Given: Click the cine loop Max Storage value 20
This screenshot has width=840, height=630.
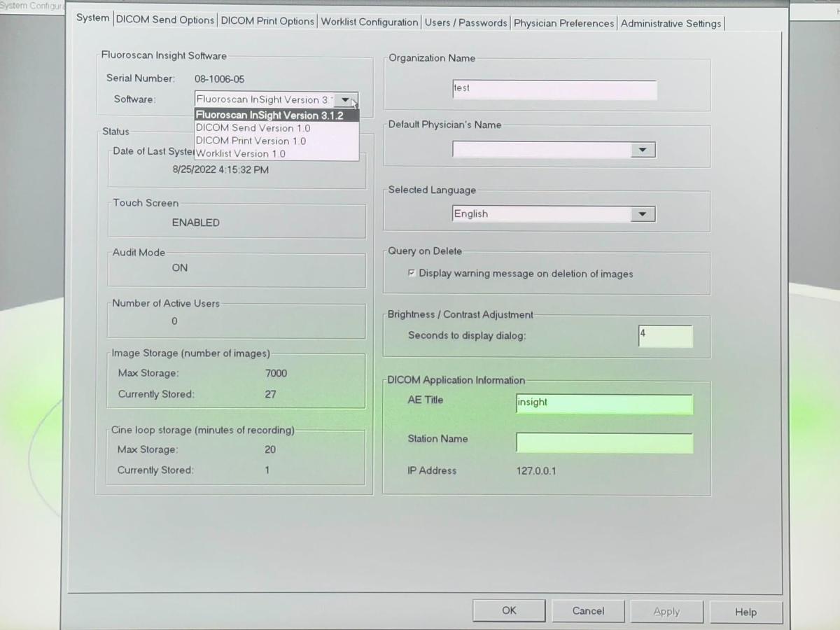Looking at the screenshot, I should tap(270, 449).
